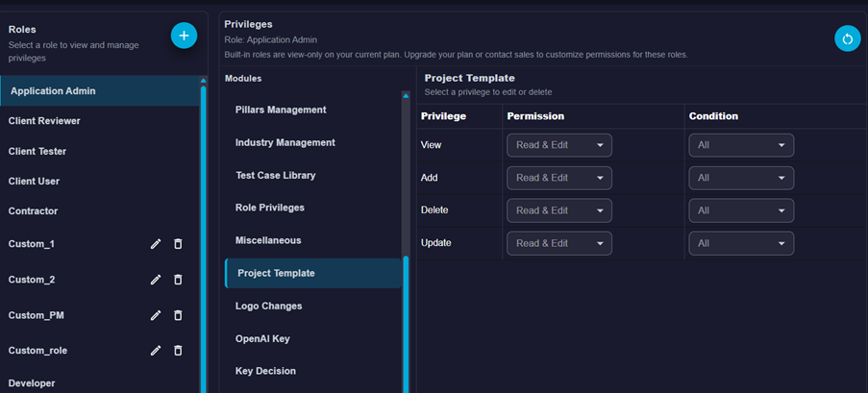Open the Condition dropdown for Delete

click(741, 210)
